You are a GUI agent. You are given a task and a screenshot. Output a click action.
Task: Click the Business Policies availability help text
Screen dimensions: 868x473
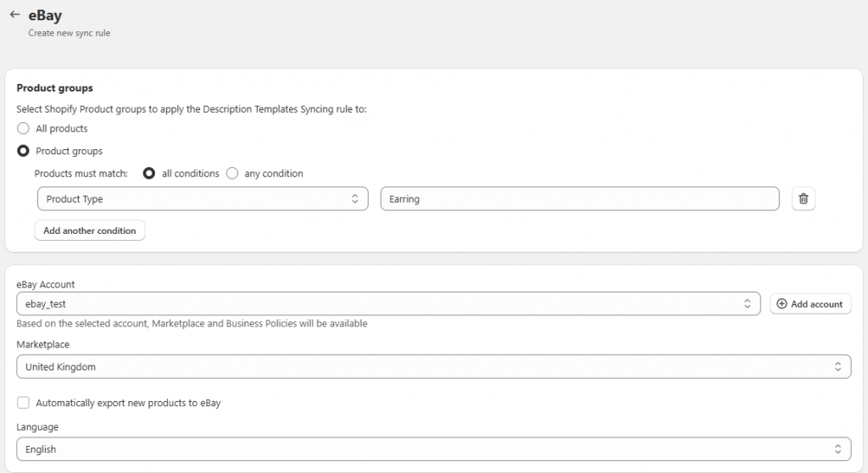click(x=192, y=324)
